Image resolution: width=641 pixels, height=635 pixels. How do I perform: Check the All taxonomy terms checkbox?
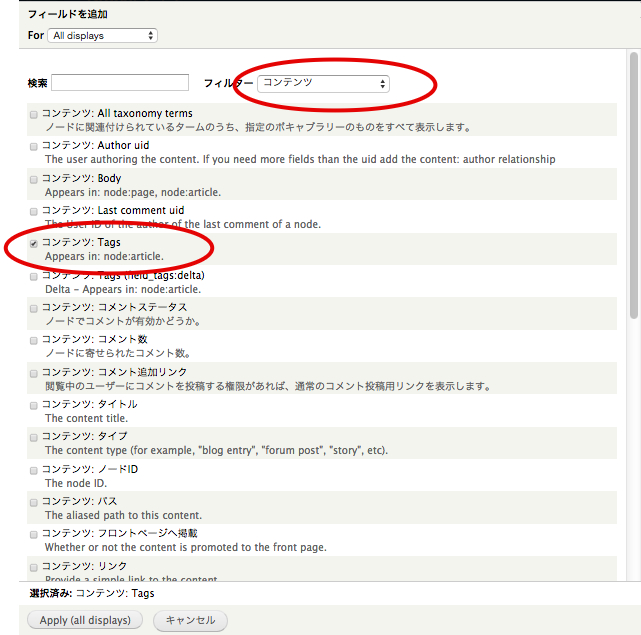pyautogui.click(x=34, y=114)
